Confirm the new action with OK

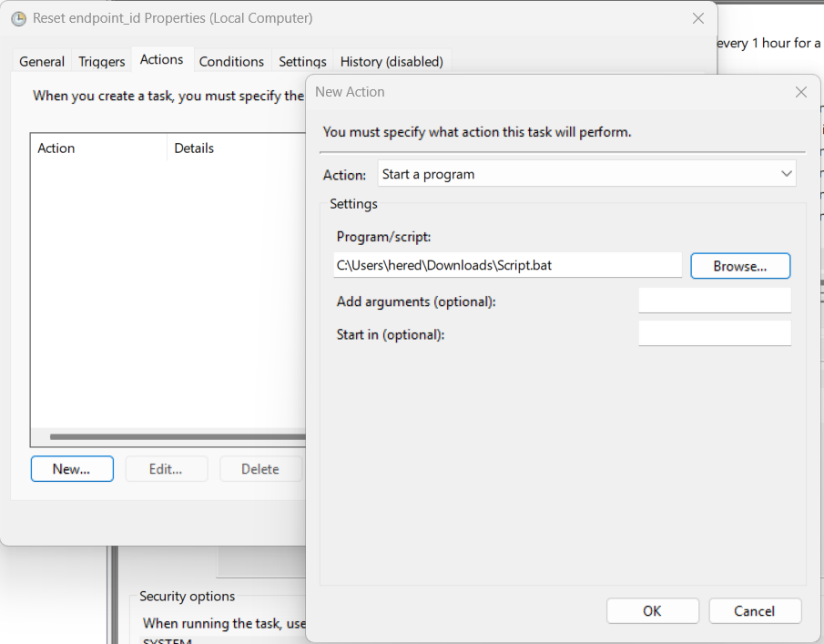click(x=652, y=611)
